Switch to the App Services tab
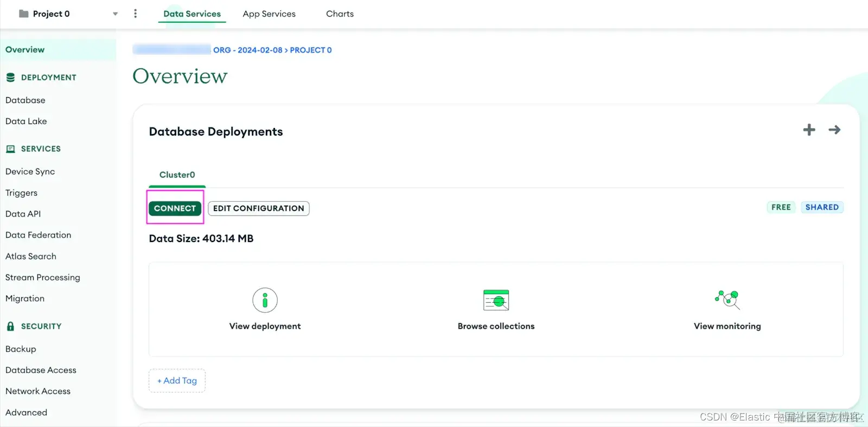Viewport: 868px width, 427px height. (x=269, y=14)
